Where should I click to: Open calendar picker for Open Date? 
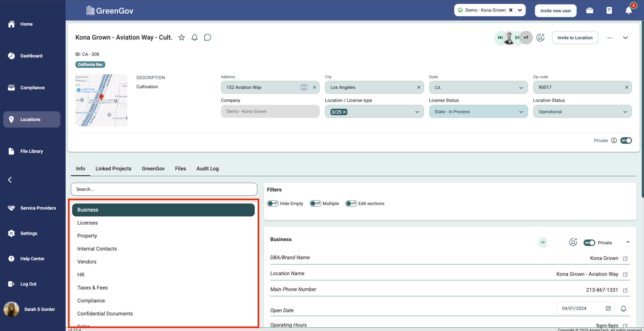click(608, 308)
